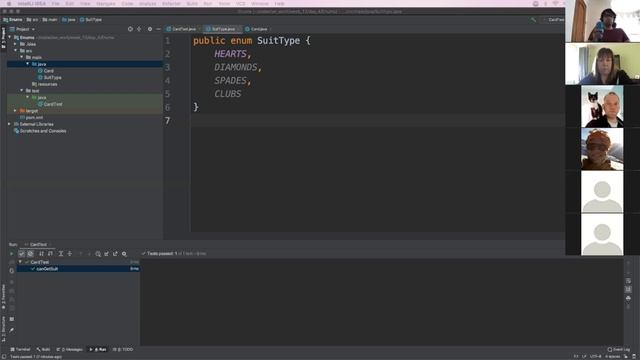
Task: Open the 6: TODO tool window
Action: coord(123,349)
